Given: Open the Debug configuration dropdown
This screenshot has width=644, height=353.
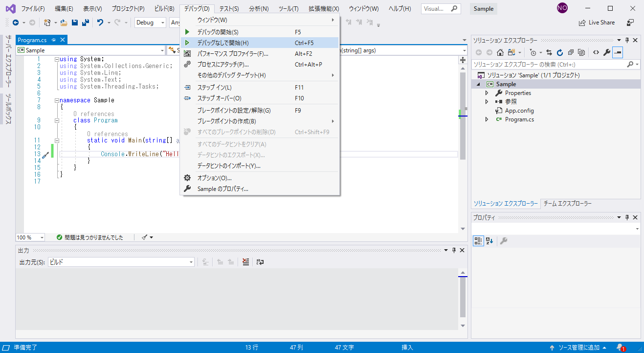Looking at the screenshot, I should [x=150, y=23].
